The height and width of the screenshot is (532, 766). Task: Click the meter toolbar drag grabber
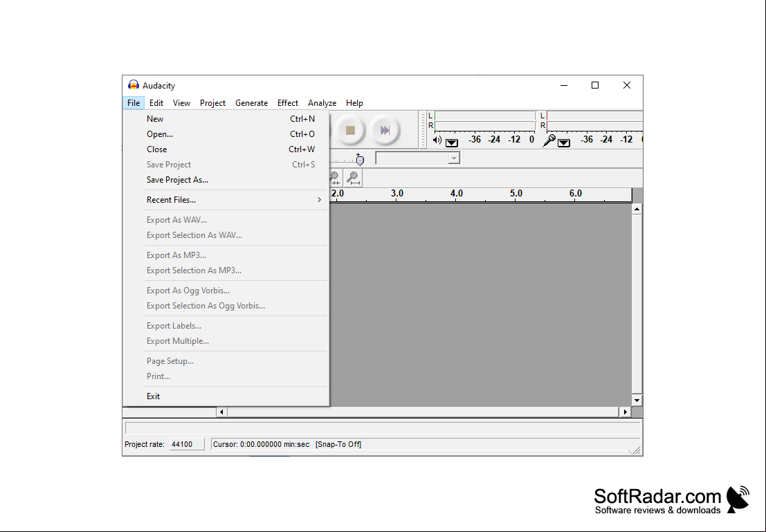click(423, 130)
